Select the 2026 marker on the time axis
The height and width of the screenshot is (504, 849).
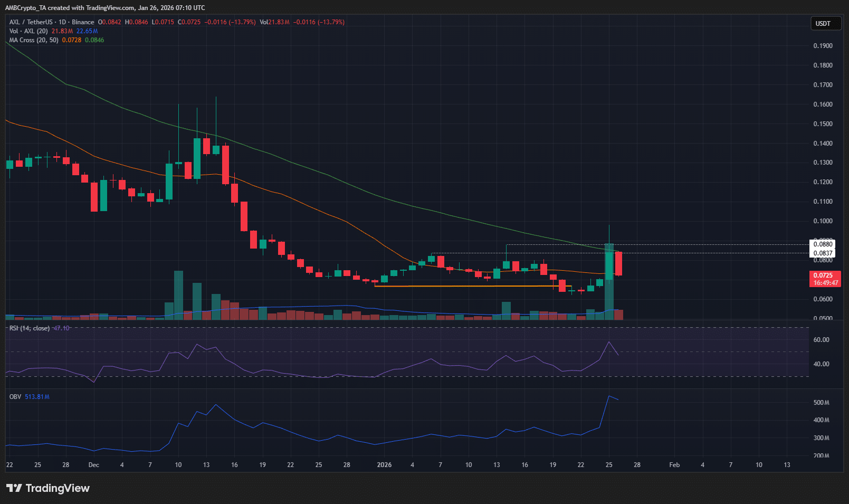point(384,465)
